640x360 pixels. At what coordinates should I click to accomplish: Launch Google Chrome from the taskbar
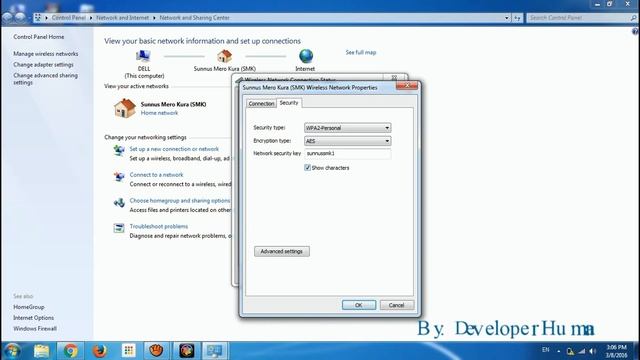click(x=70, y=351)
